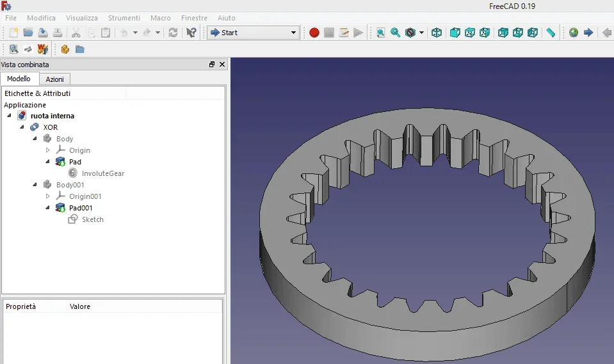Click the WF workbench icon
This screenshot has height=364, width=614.
43,49
